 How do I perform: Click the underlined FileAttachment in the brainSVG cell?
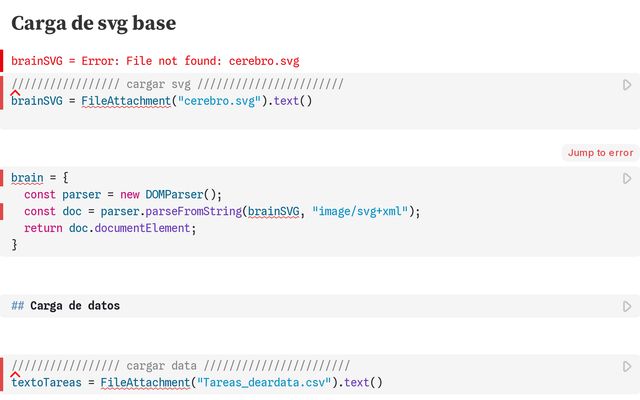tap(126, 101)
